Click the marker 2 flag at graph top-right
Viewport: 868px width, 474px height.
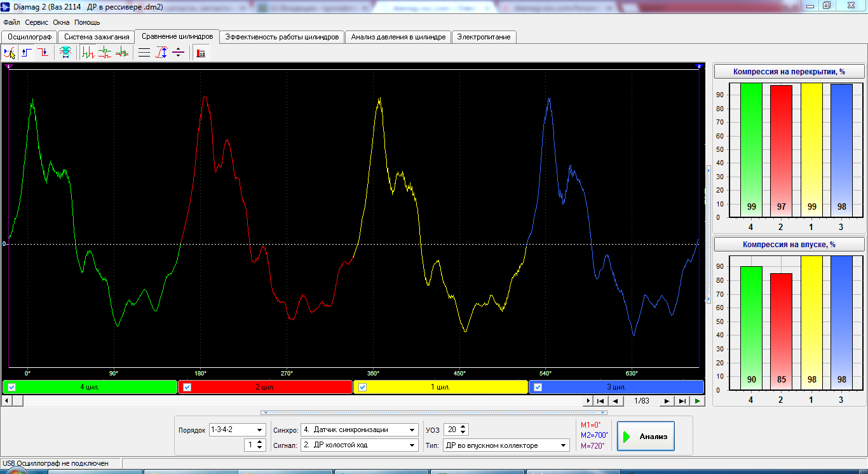700,66
